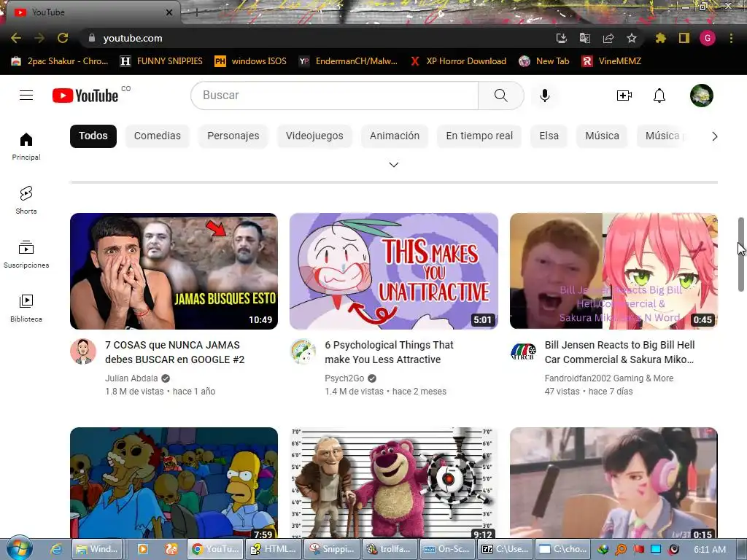The height and width of the screenshot is (560, 747).
Task: Click the page vertical scrollbar thumb
Action: (741, 254)
